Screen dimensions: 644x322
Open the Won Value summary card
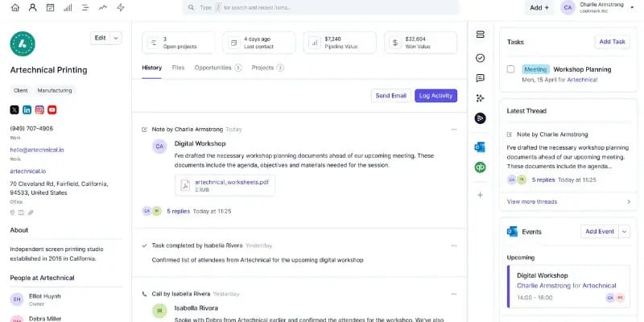(x=420, y=43)
